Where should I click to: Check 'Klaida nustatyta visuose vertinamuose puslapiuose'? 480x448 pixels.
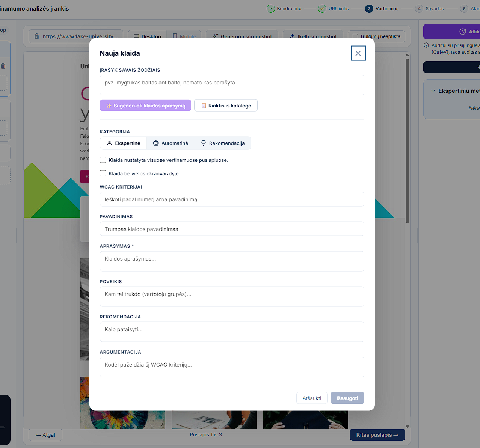click(103, 160)
